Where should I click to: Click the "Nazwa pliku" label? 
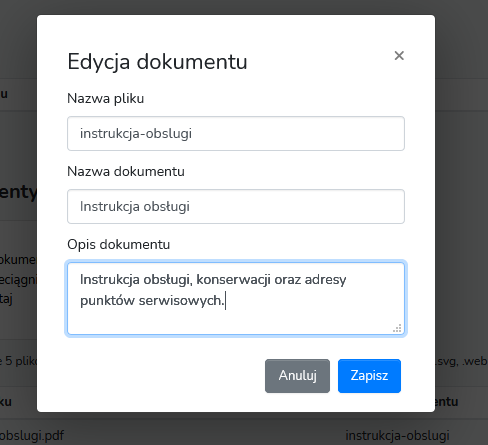105,99
